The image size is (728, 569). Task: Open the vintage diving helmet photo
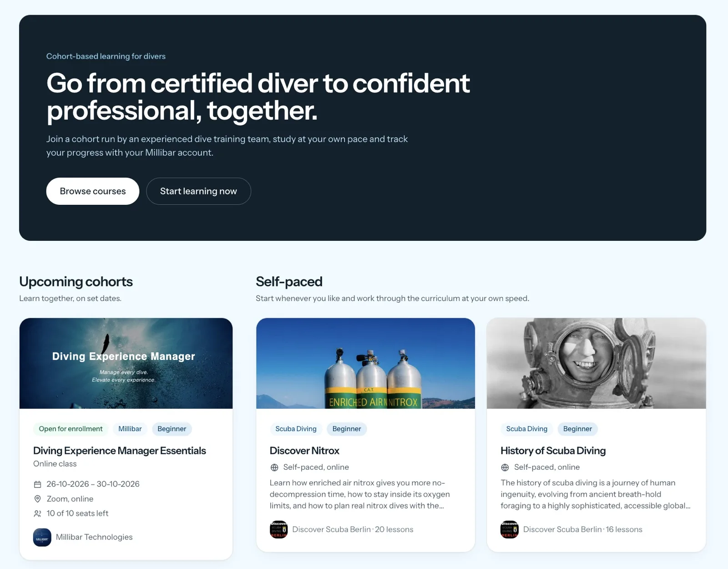[596, 363]
